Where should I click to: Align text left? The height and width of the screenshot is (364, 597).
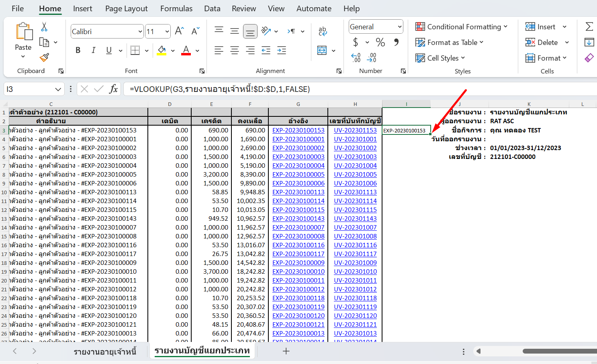click(x=219, y=50)
